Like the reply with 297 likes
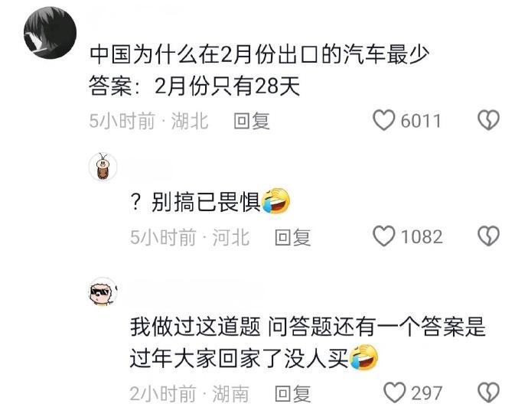Image resolution: width=528 pixels, height=420 pixels. (x=395, y=392)
